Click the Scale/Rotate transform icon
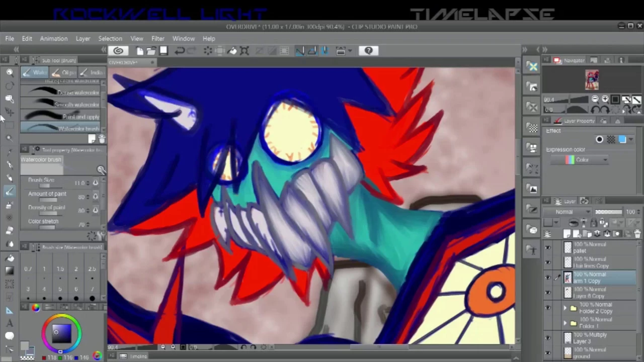The image size is (644, 362). click(x=245, y=51)
